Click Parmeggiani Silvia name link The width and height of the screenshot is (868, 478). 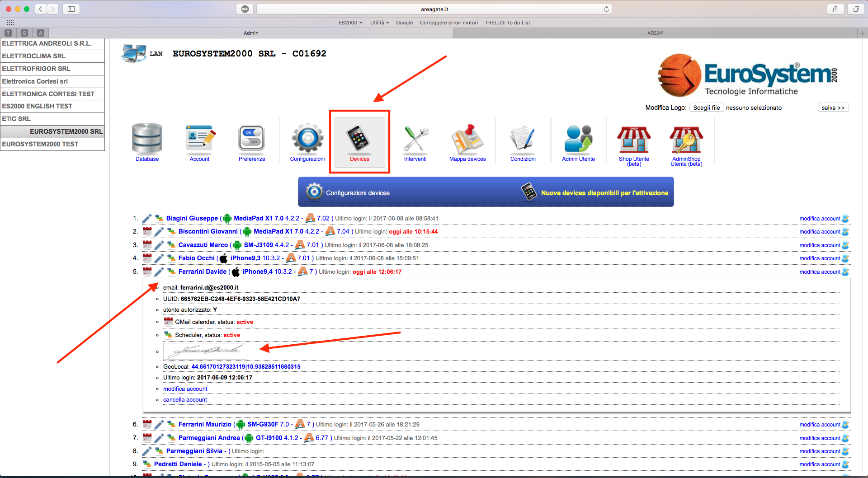pyautogui.click(x=194, y=451)
